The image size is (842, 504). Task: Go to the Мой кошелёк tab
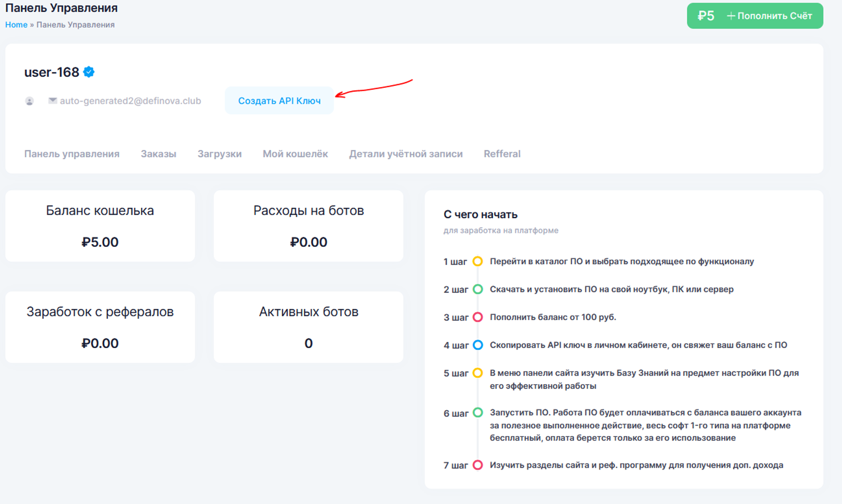click(295, 154)
